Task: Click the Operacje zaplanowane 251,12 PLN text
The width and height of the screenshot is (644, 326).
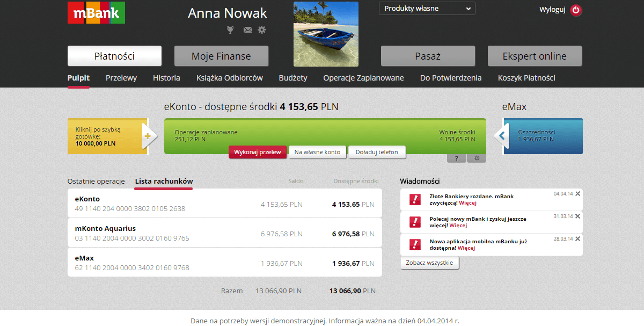Action: click(206, 136)
